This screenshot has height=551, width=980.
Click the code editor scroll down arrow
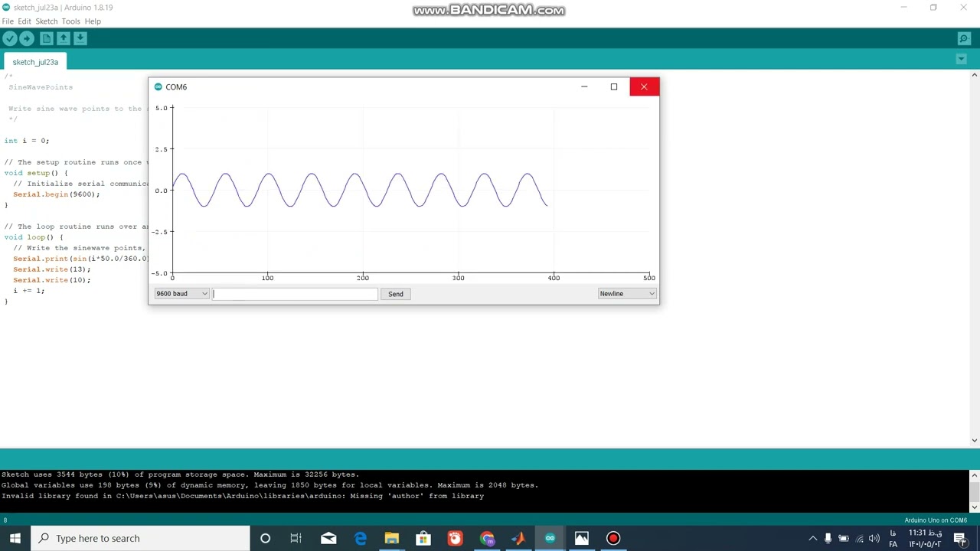pos(975,440)
